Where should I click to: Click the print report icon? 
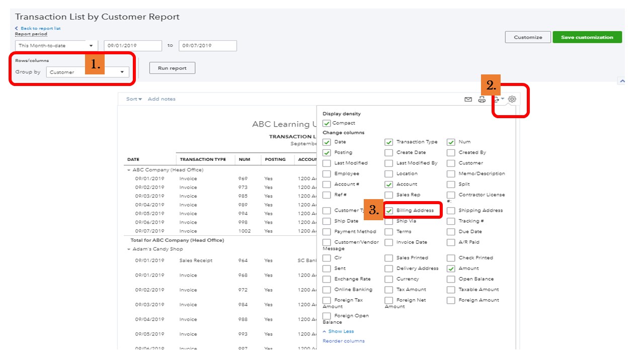[481, 100]
